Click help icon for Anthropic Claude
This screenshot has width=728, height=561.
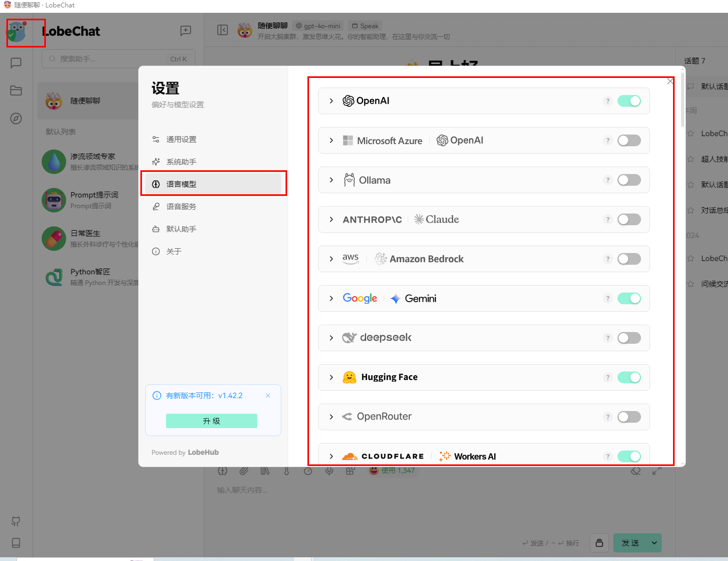coord(607,219)
